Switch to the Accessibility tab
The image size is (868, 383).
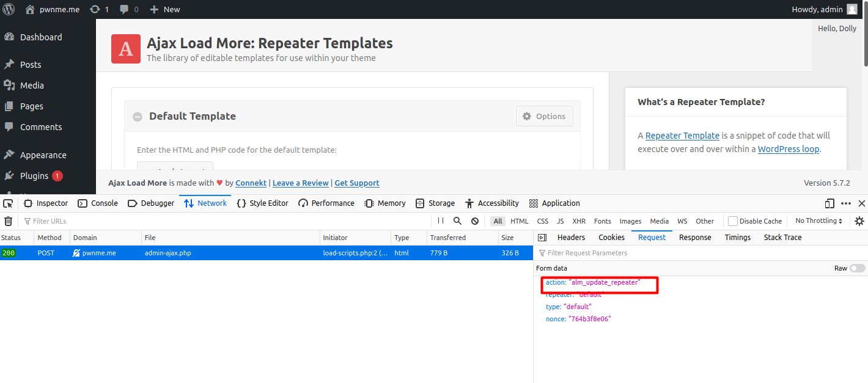point(492,203)
